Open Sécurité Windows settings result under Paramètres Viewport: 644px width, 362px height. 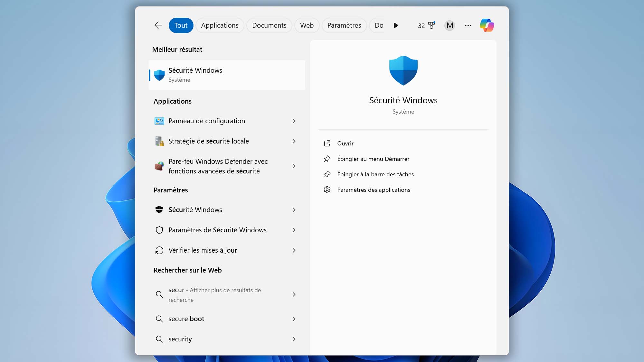227,210
